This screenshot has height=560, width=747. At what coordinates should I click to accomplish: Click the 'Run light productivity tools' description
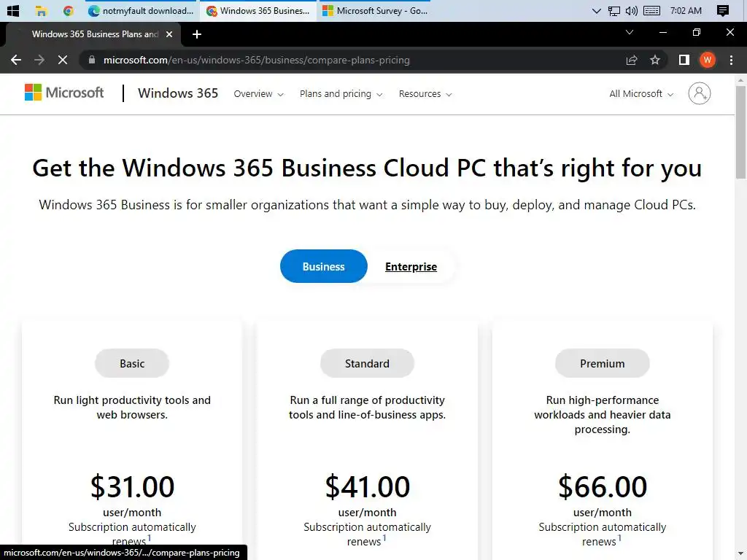pyautogui.click(x=132, y=407)
